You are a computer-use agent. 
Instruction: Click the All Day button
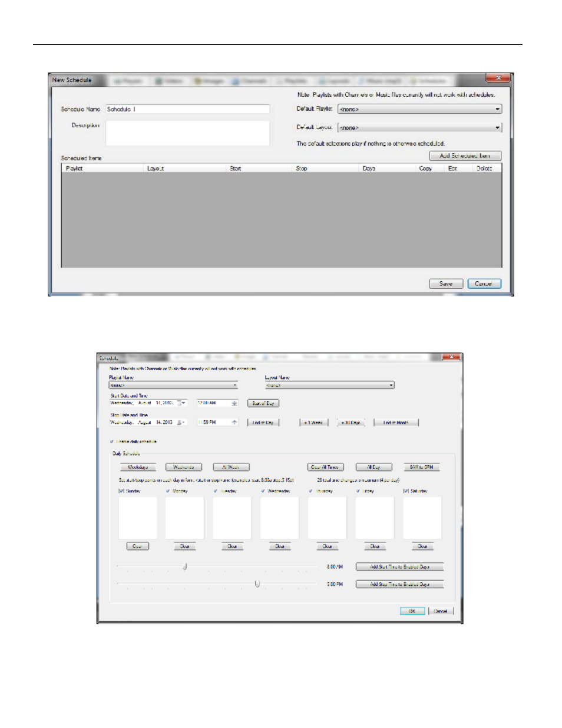(x=374, y=467)
